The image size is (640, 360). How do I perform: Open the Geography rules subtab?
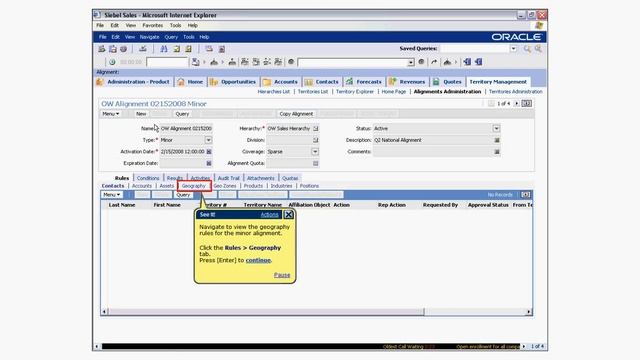(194, 186)
